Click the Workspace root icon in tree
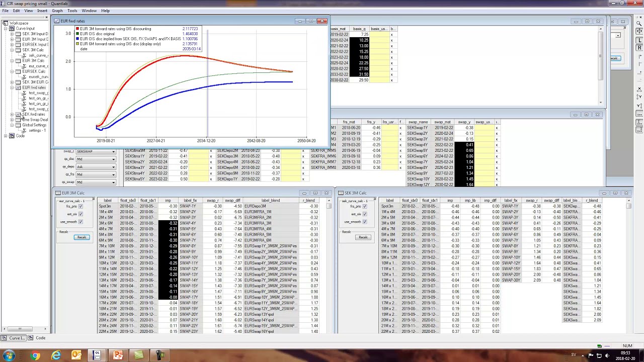 pyautogui.click(x=5, y=23)
